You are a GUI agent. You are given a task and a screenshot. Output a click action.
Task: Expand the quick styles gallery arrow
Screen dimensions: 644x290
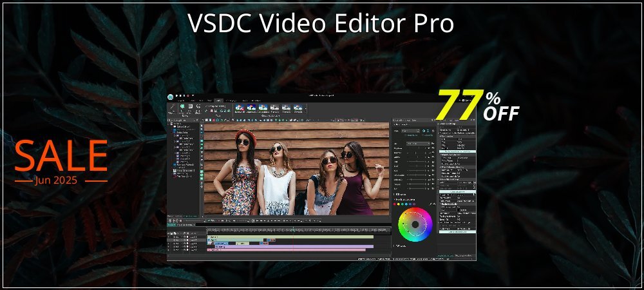[305, 112]
